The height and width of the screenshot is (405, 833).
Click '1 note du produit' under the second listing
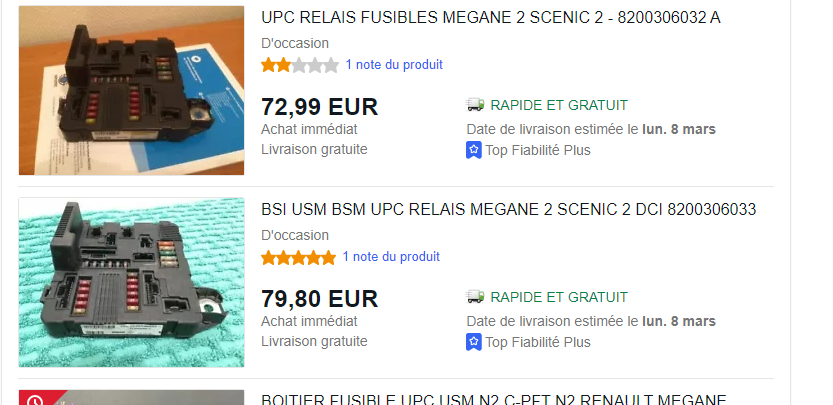point(391,257)
